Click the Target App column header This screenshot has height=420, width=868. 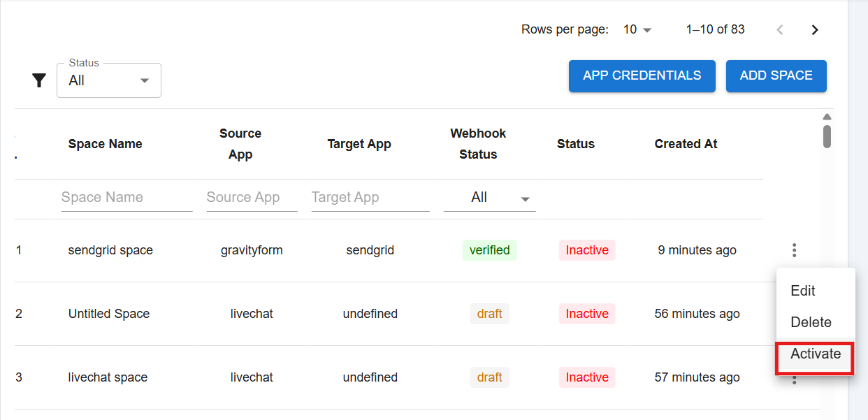coord(359,144)
